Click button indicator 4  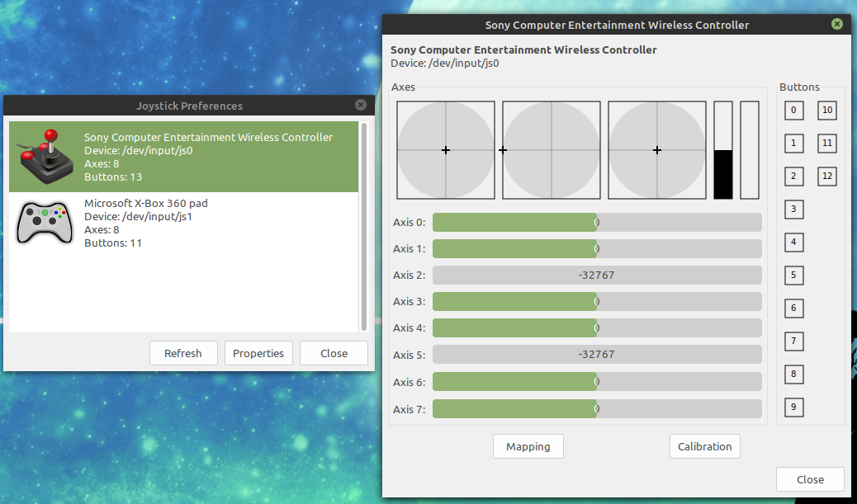pyautogui.click(x=793, y=242)
